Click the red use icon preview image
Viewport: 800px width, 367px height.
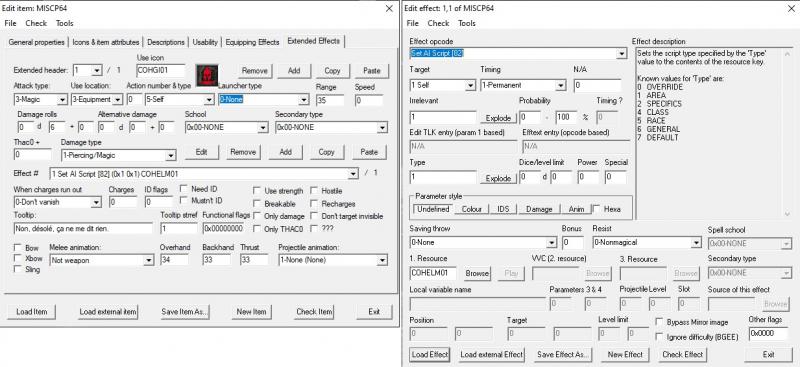click(208, 75)
